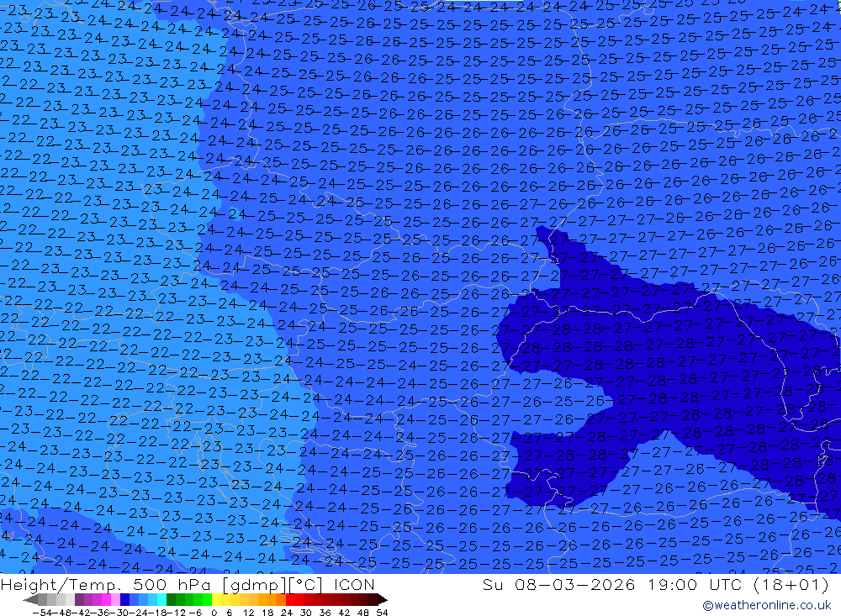Open the weatheronline.co.uk copyright link
The width and height of the screenshot is (841, 616).
(766, 605)
